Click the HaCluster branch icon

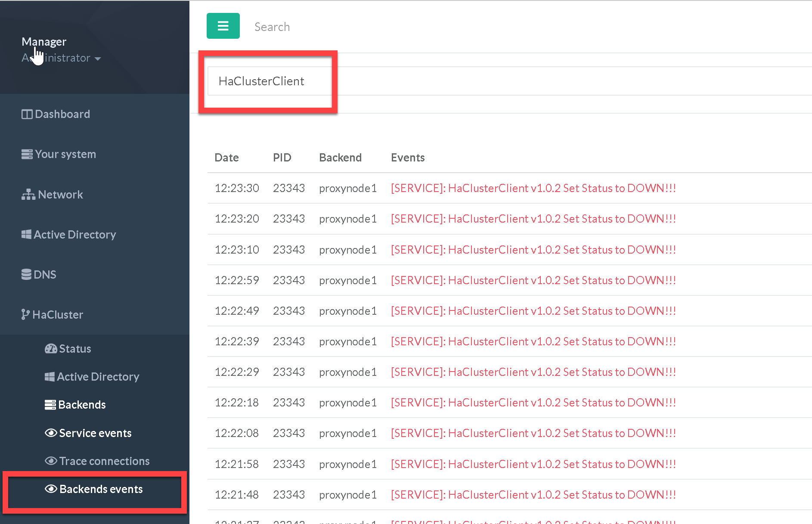(x=25, y=315)
